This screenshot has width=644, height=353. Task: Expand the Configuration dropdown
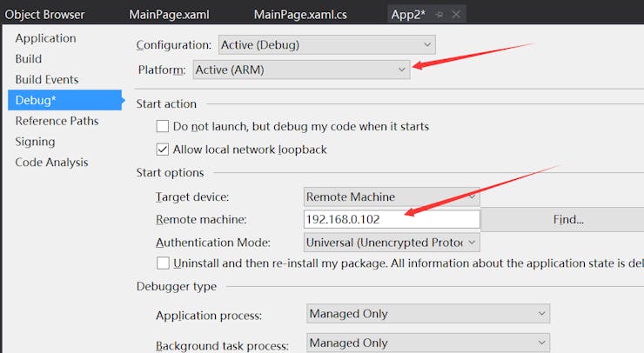pos(327,44)
